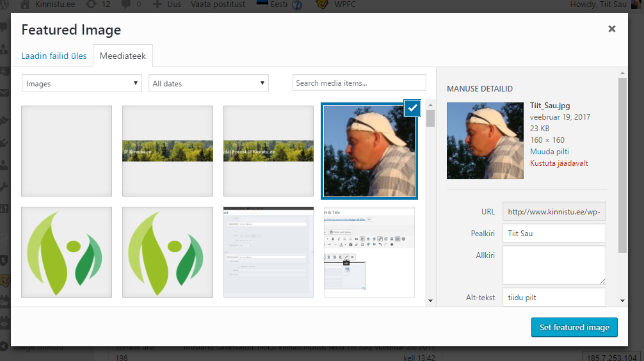644x361 pixels.
Task: Click details panel scrollbar down arrow
Action: tap(622, 301)
